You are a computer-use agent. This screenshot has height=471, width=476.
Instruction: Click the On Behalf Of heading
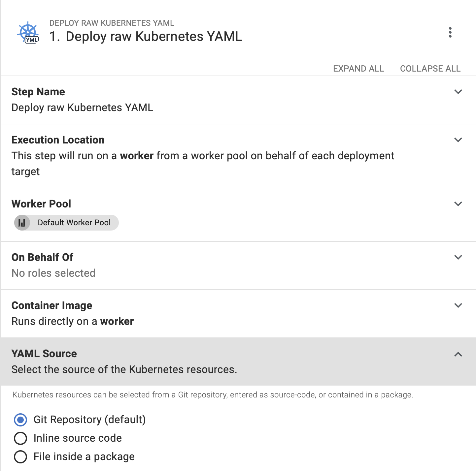(43, 257)
